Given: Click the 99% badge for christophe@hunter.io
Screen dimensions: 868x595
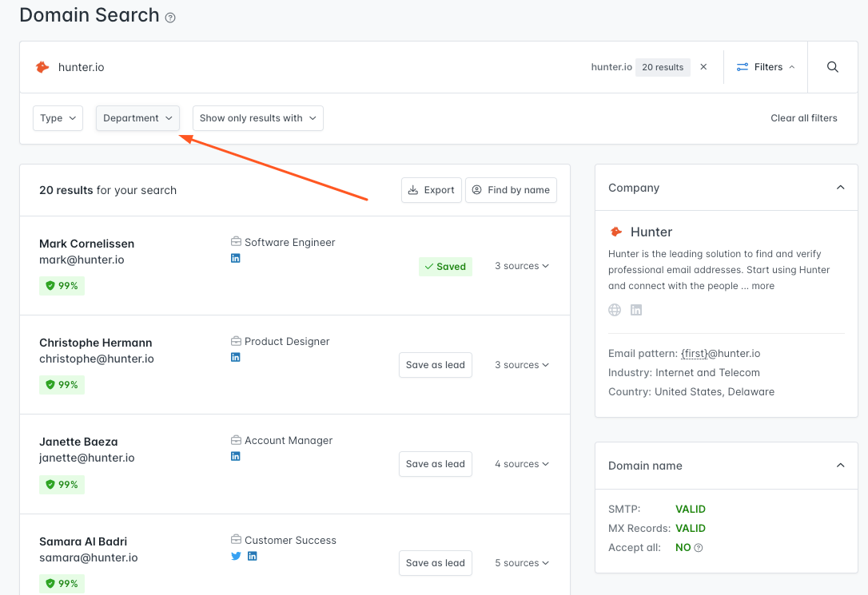Looking at the screenshot, I should click(62, 385).
